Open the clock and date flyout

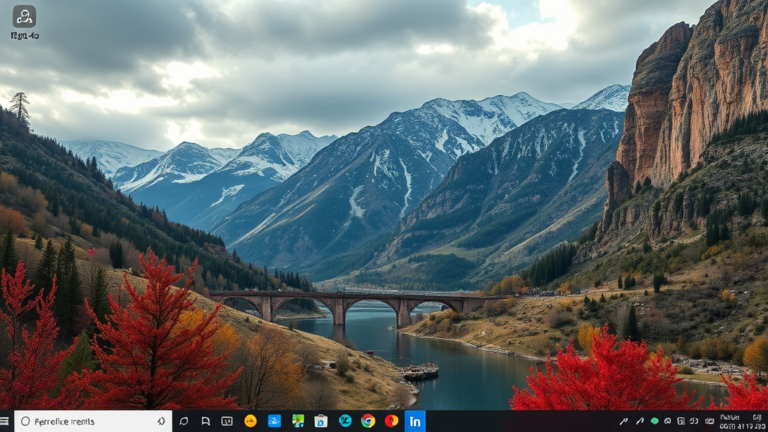pos(743,421)
